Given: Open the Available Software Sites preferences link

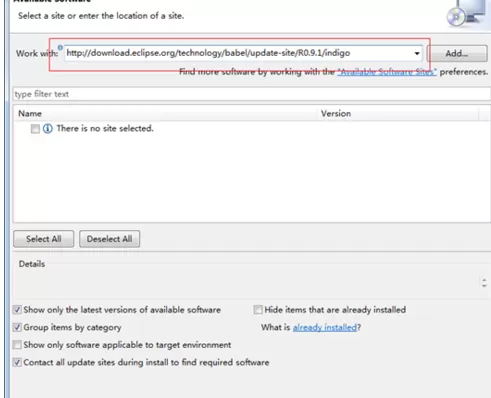Looking at the screenshot, I should pyautogui.click(x=387, y=72).
